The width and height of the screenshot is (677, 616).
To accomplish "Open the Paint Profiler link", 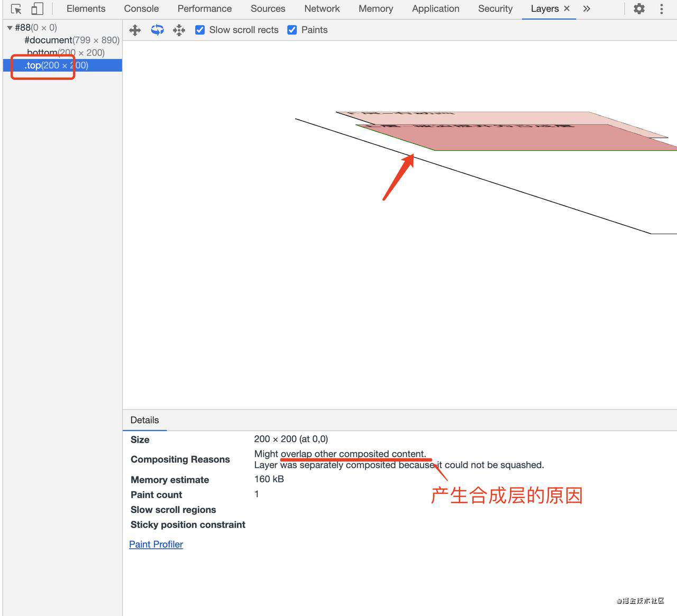I will (156, 544).
